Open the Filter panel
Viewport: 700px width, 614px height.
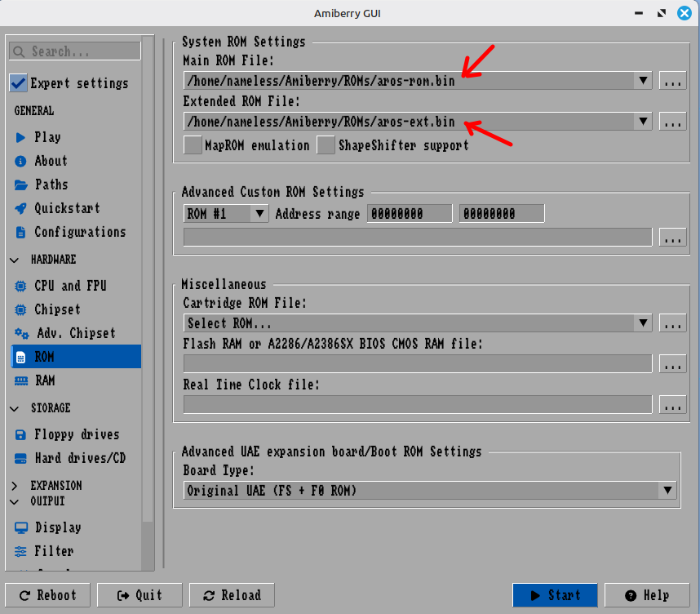coord(75,551)
